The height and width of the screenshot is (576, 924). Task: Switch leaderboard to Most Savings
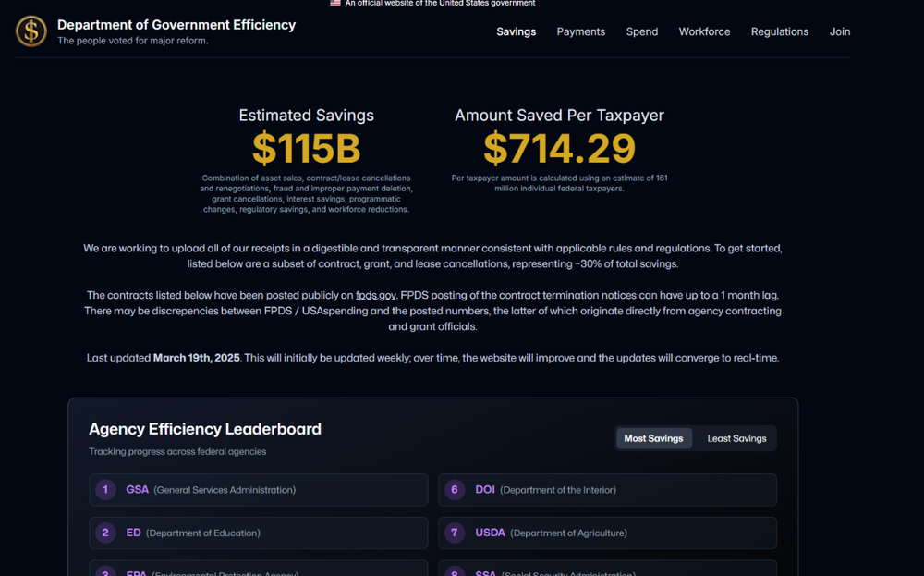tap(653, 438)
